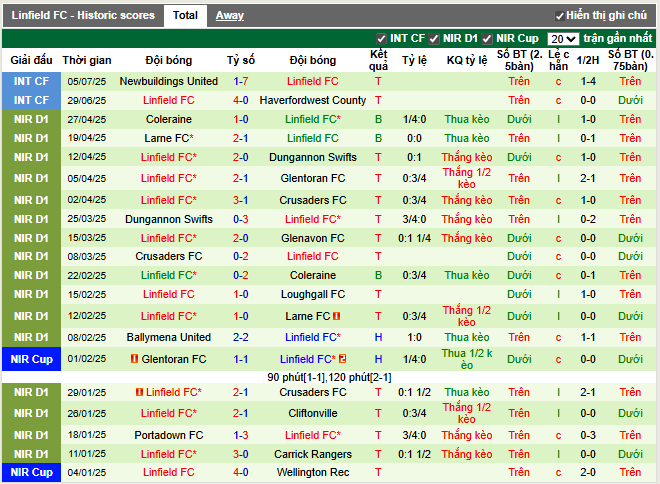Click the Thời gian column header

pos(87,60)
